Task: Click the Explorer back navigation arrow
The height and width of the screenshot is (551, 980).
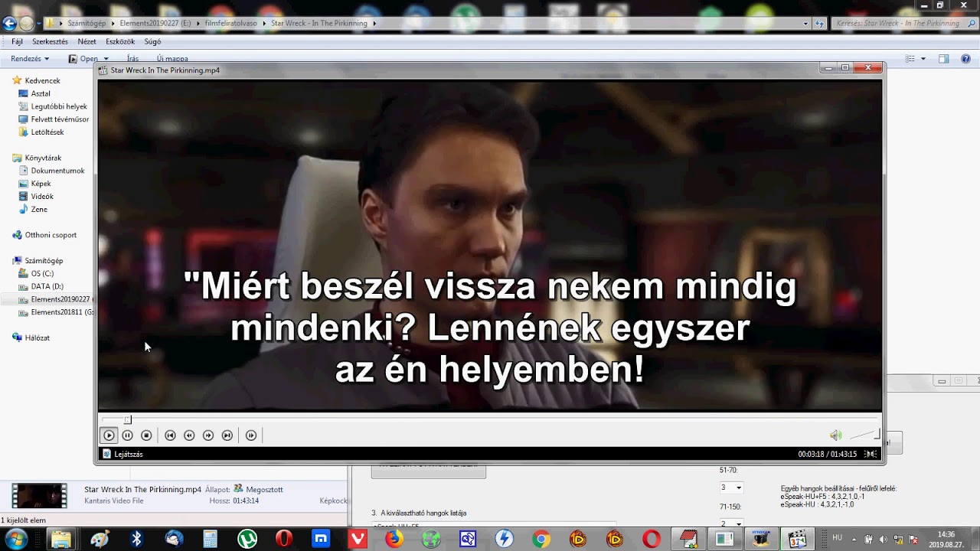Action: pos(9,23)
